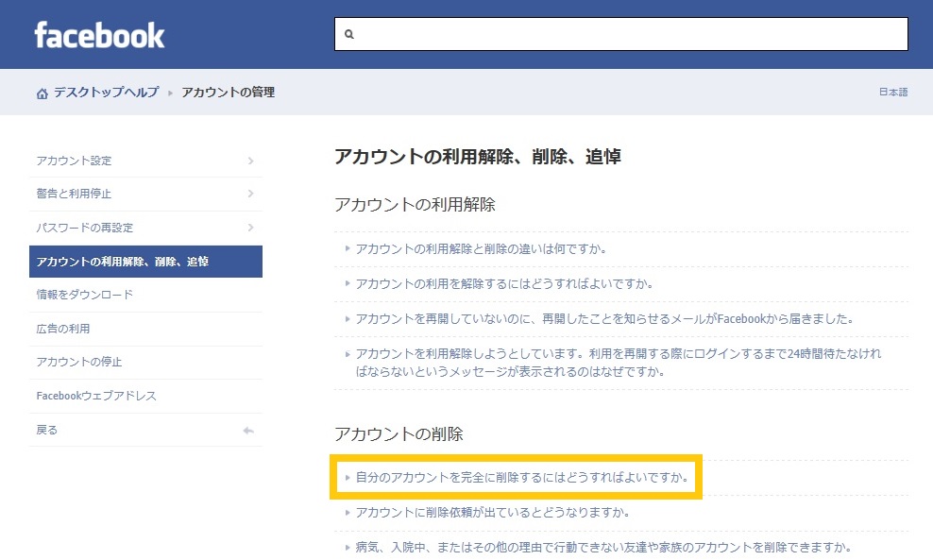Go back via 戻る sidebar item

pos(145,430)
